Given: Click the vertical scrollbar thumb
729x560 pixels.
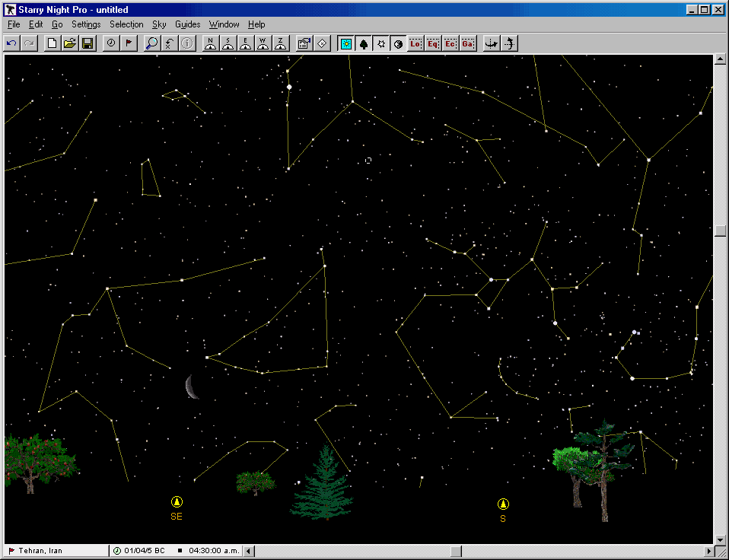Looking at the screenshot, I should coord(720,231).
